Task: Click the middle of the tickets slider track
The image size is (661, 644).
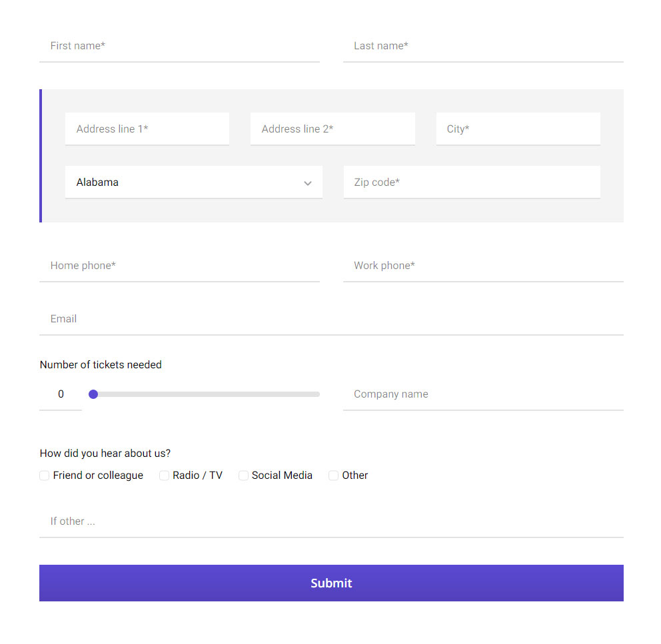Action: pos(205,394)
